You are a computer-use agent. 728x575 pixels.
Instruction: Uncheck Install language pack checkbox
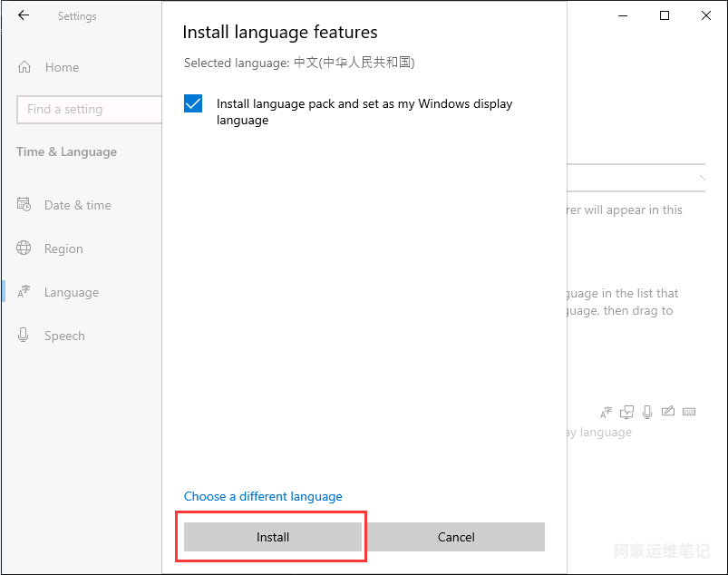point(193,103)
